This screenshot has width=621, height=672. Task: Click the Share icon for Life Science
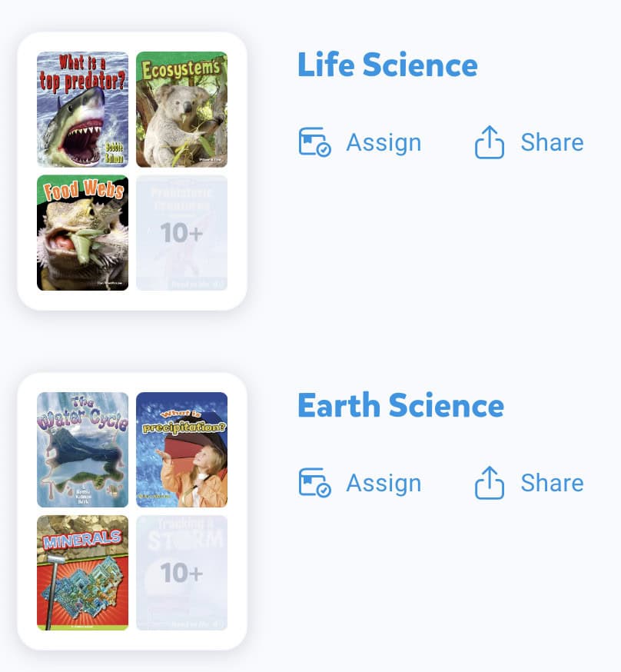(x=490, y=143)
